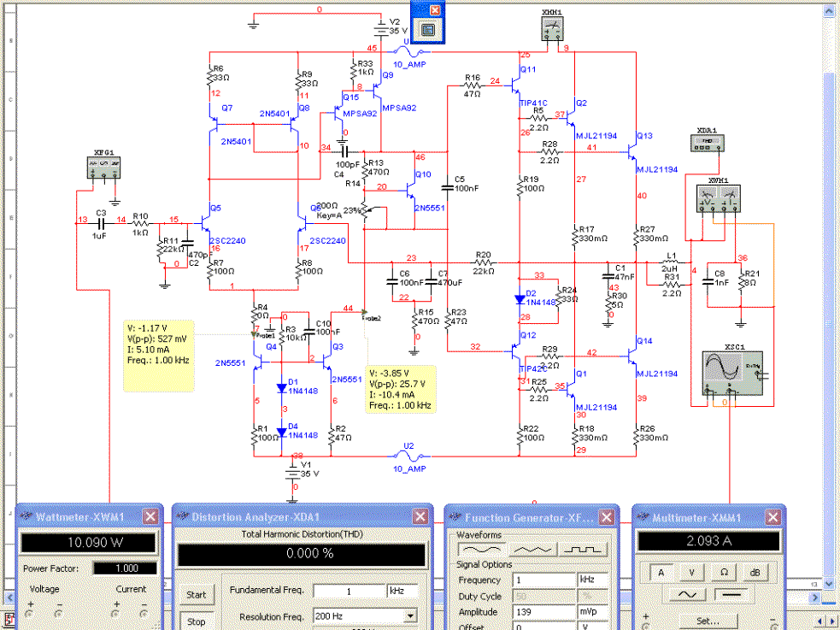Image resolution: width=840 pixels, height=630 pixels.
Task: Click the mVp unit box for Amplitude
Action: [593, 611]
